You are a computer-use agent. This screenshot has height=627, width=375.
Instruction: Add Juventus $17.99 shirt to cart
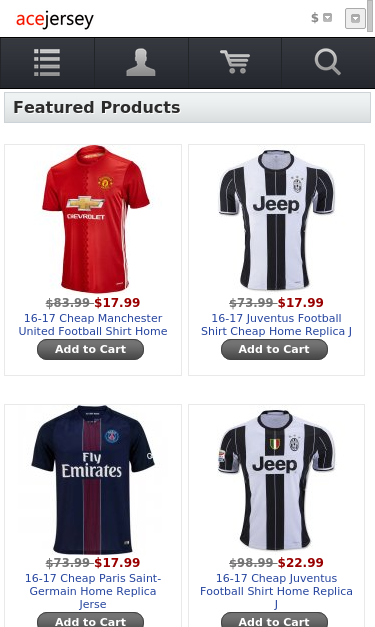click(274, 349)
